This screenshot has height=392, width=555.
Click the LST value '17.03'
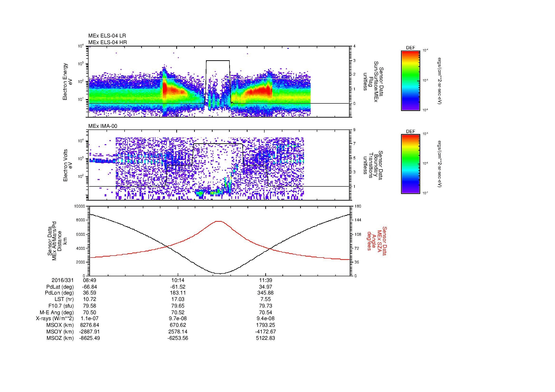click(x=178, y=300)
